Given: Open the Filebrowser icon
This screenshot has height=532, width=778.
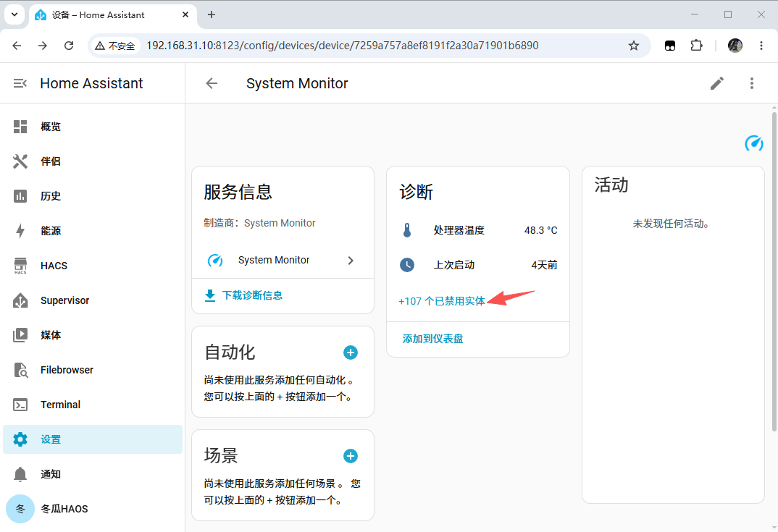Looking at the screenshot, I should pos(20,370).
